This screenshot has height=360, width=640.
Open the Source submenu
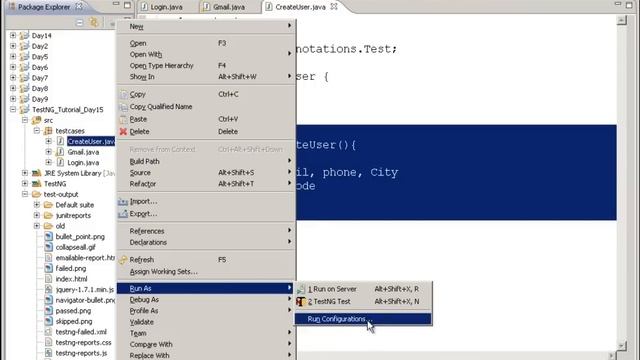coord(206,173)
